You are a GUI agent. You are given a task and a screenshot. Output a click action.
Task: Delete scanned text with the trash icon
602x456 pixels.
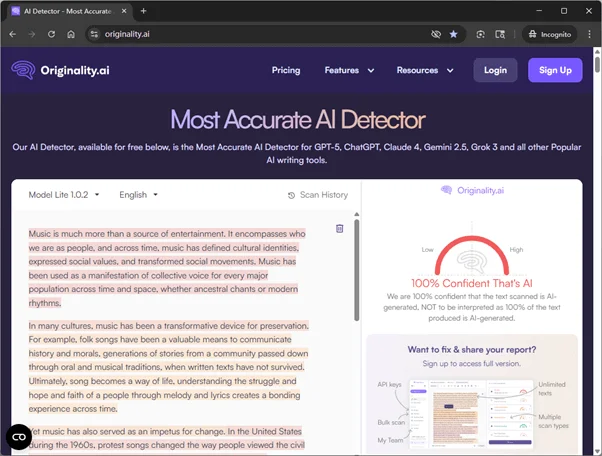(x=339, y=228)
